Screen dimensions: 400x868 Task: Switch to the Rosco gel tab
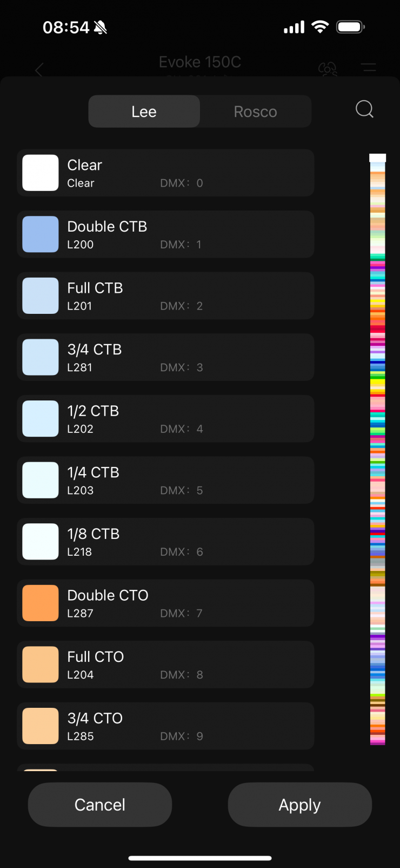[x=255, y=111]
